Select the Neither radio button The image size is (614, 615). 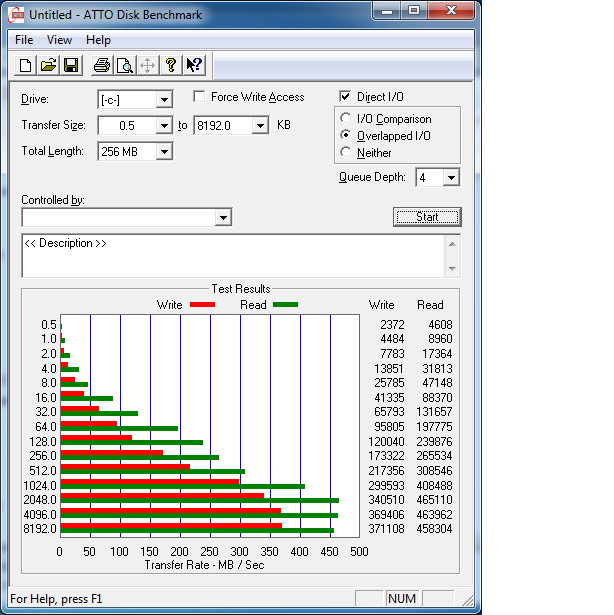point(346,152)
